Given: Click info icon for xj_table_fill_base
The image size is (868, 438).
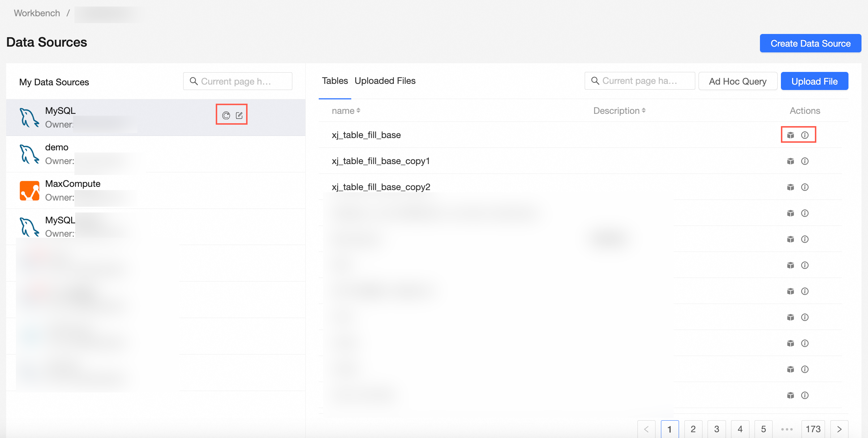Looking at the screenshot, I should click(805, 135).
